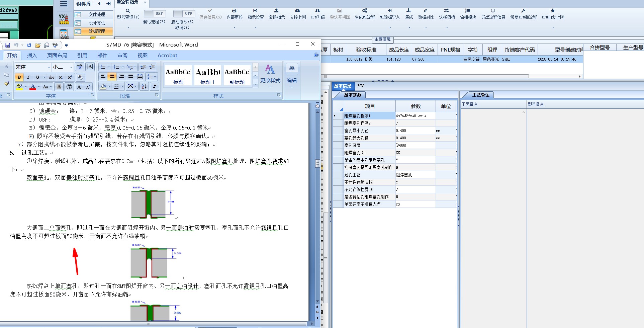Click paragraph shading paint bucket button
This screenshot has width=644, height=328.
click(103, 86)
